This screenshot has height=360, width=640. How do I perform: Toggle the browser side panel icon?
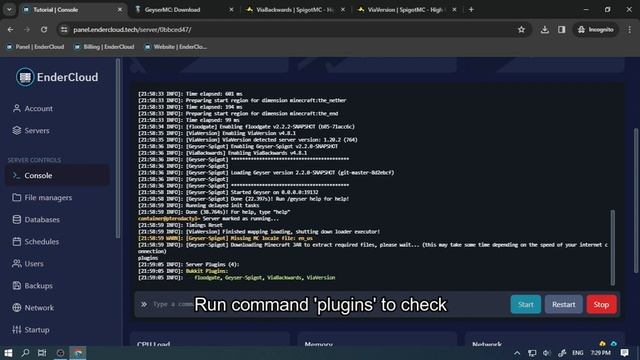[562, 29]
